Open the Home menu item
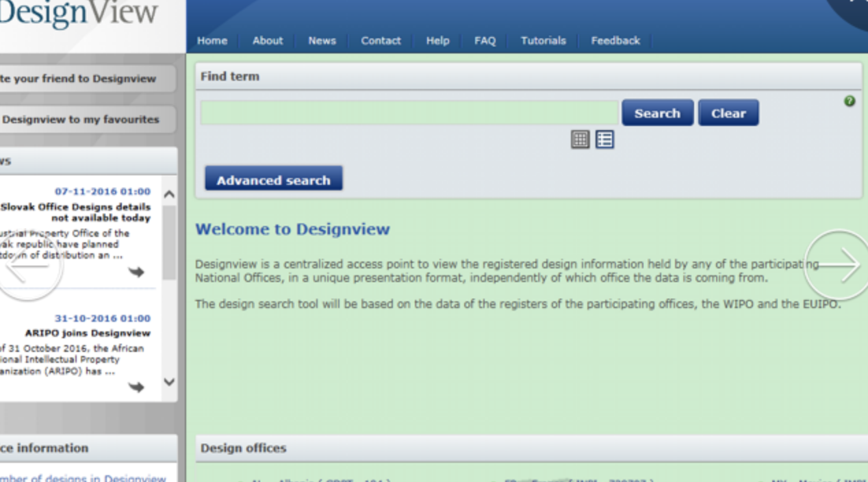Screen dimensions: 868x482 pos(212,40)
